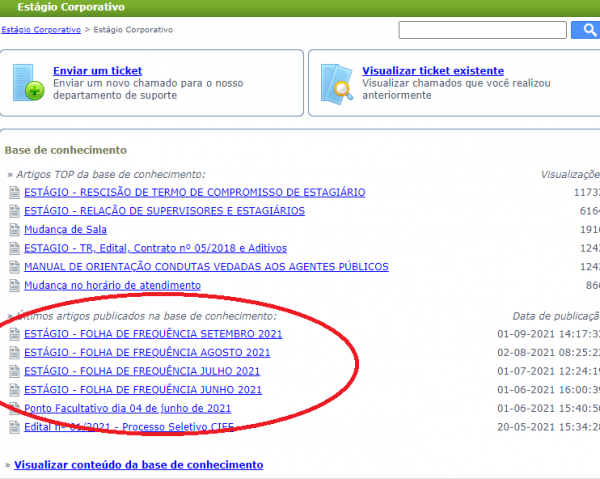Open FOLHA DE FREQUÊNCIA JULHO 2021 article

(142, 371)
